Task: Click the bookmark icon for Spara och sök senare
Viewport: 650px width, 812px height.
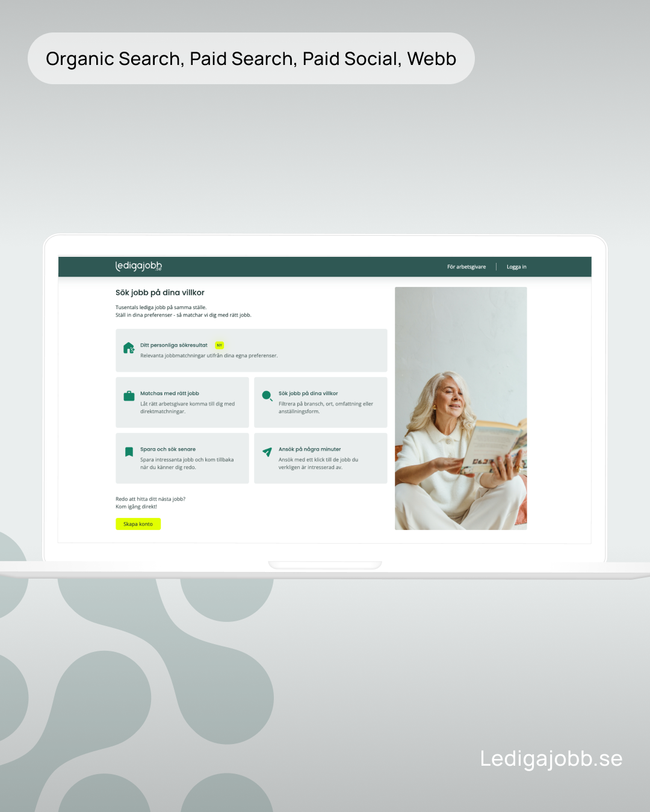Action: coord(129,452)
